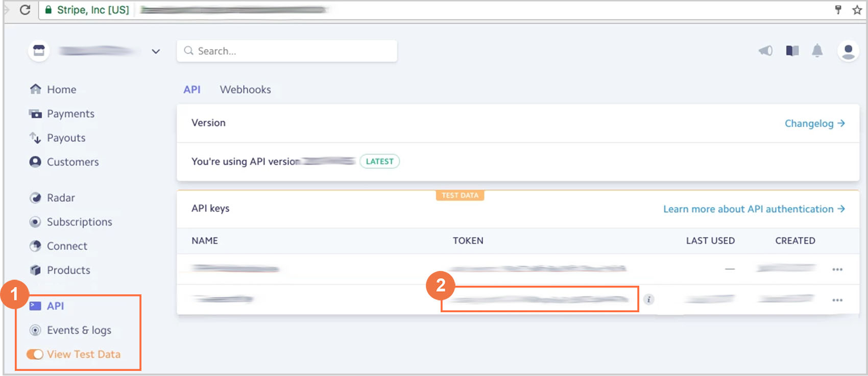Open Connect in the sidebar
Image resolution: width=868 pixels, height=376 pixels.
[x=58, y=246]
